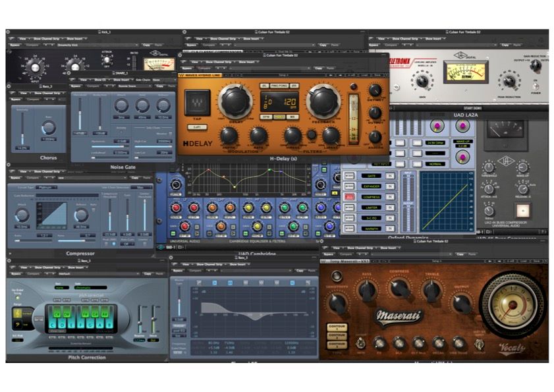Open the preset dropdown in Kick_1 window
Viewport: 554px width, 392px height.
(97, 45)
